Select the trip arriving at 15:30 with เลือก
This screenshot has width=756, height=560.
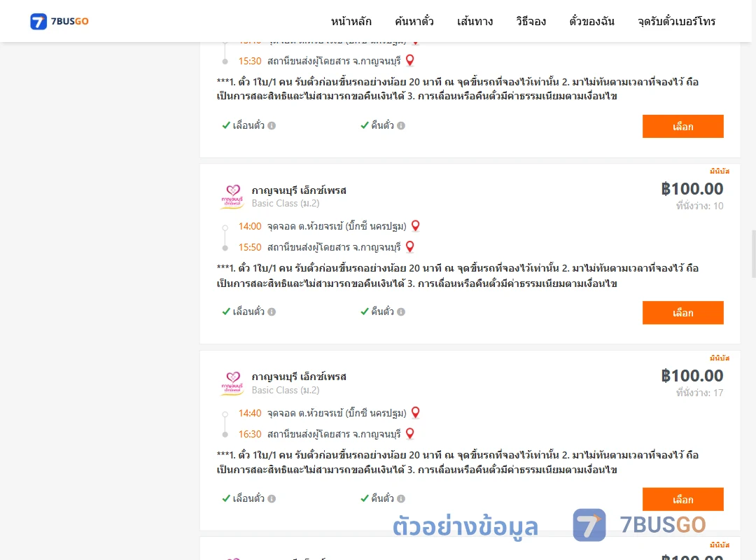click(682, 127)
